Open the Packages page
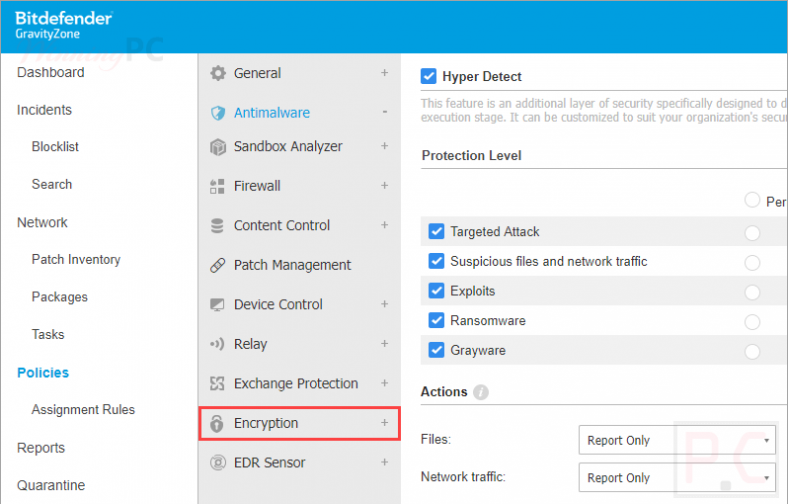Image resolution: width=788 pixels, height=504 pixels. 59,297
